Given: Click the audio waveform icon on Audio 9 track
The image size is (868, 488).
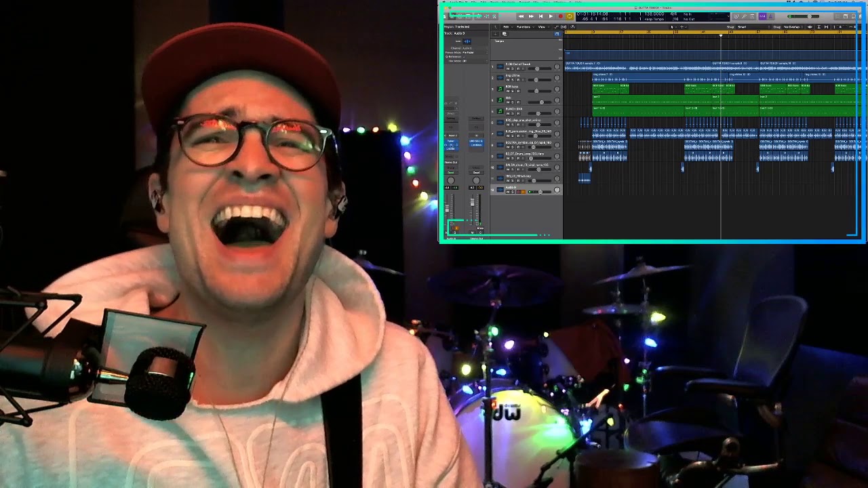Looking at the screenshot, I should 500,189.
